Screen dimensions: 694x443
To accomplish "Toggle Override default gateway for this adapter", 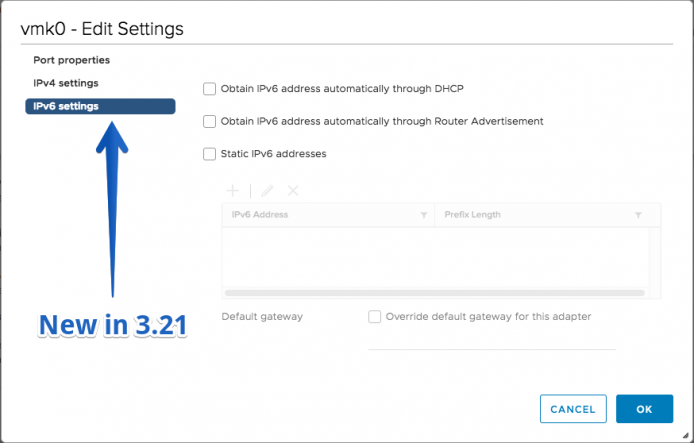I will tap(374, 316).
